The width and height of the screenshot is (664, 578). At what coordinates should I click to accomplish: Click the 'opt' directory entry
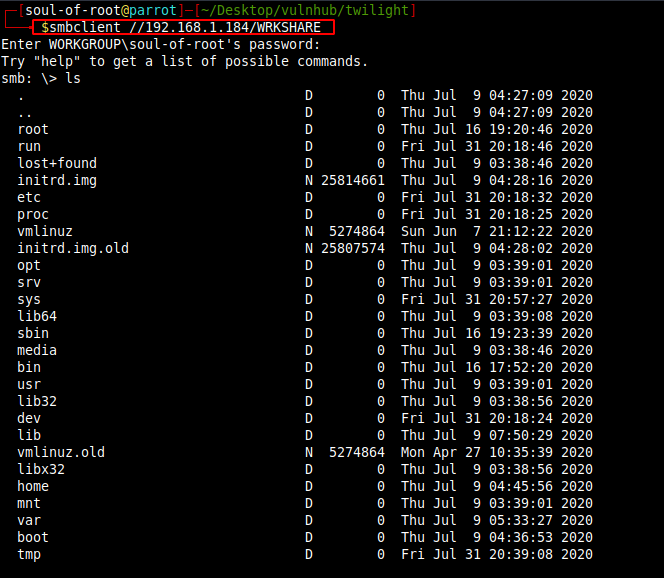pyautogui.click(x=29, y=266)
